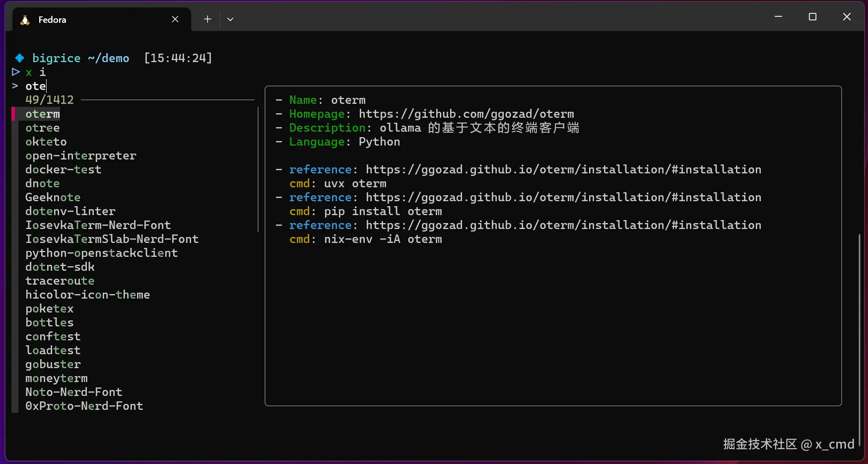Close the Fedora tab
This screenshot has height=464, width=868.
click(175, 19)
